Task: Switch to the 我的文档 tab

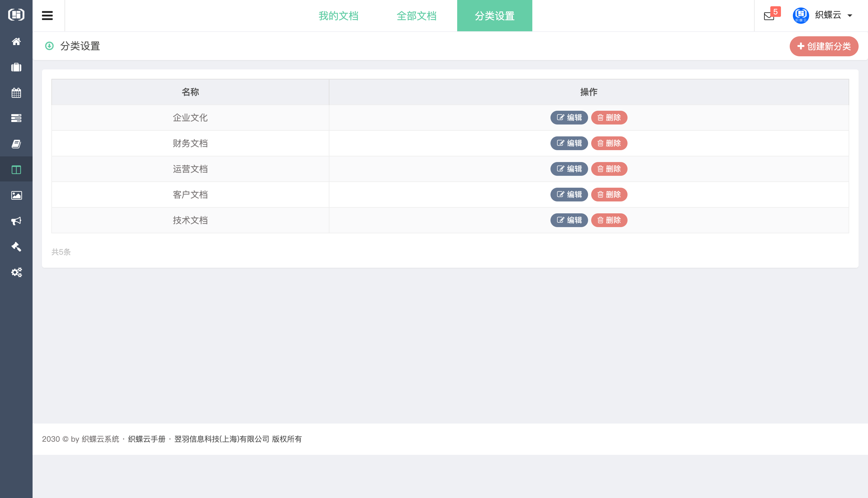Action: pos(338,16)
